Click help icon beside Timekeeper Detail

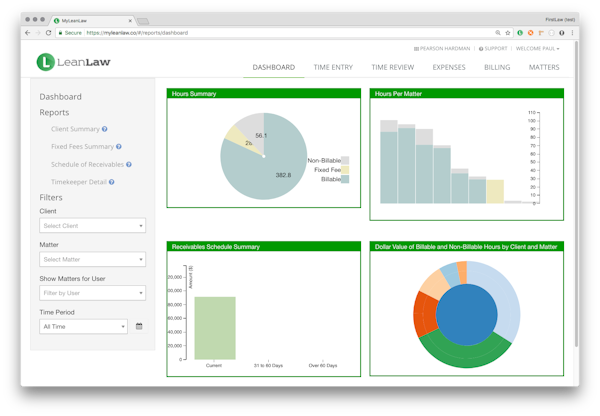(x=113, y=182)
